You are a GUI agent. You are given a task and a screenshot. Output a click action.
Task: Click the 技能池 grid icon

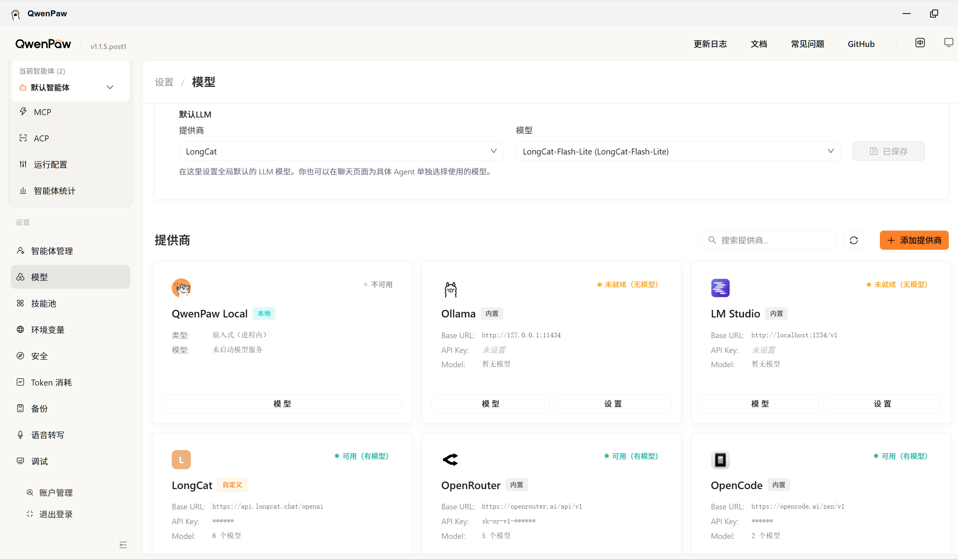coord(20,303)
